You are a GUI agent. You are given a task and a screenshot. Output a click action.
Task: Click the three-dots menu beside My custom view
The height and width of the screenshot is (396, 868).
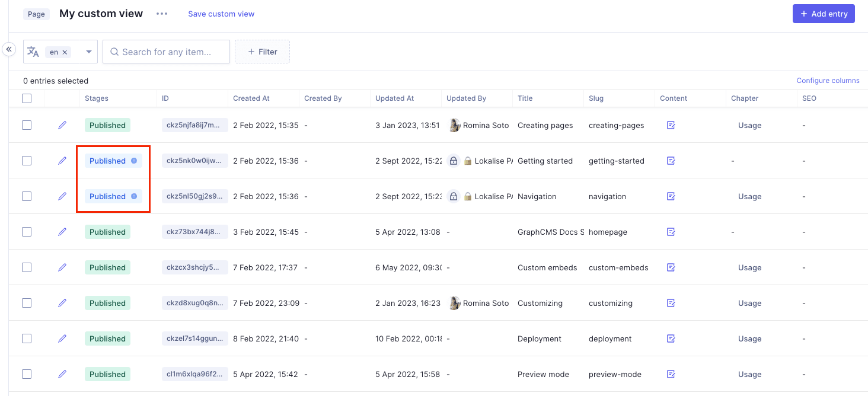[x=162, y=14]
